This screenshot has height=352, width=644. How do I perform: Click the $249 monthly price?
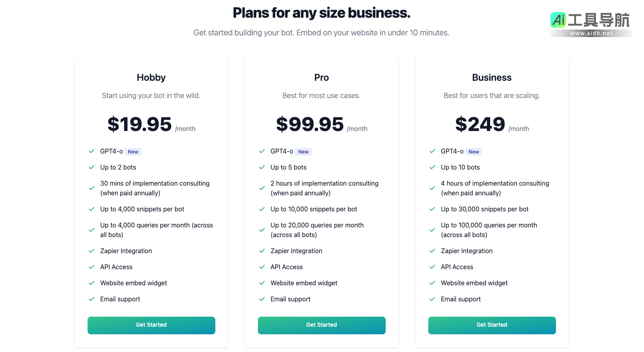pyautogui.click(x=480, y=125)
